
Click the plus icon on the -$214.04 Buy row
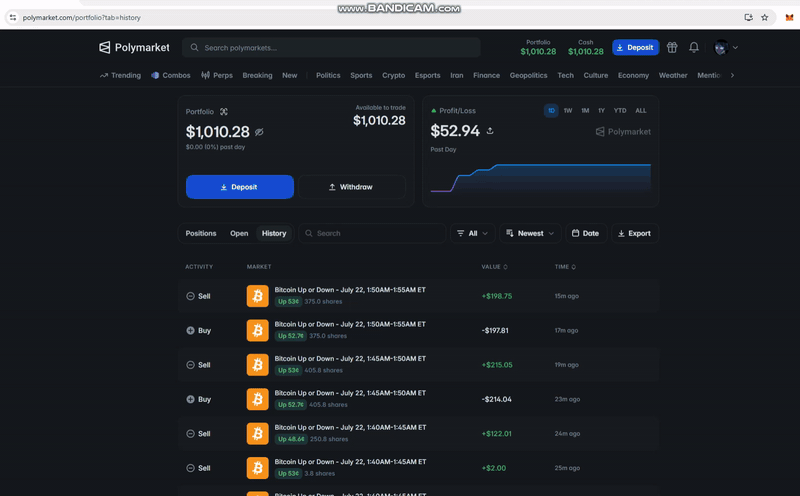[190, 399]
